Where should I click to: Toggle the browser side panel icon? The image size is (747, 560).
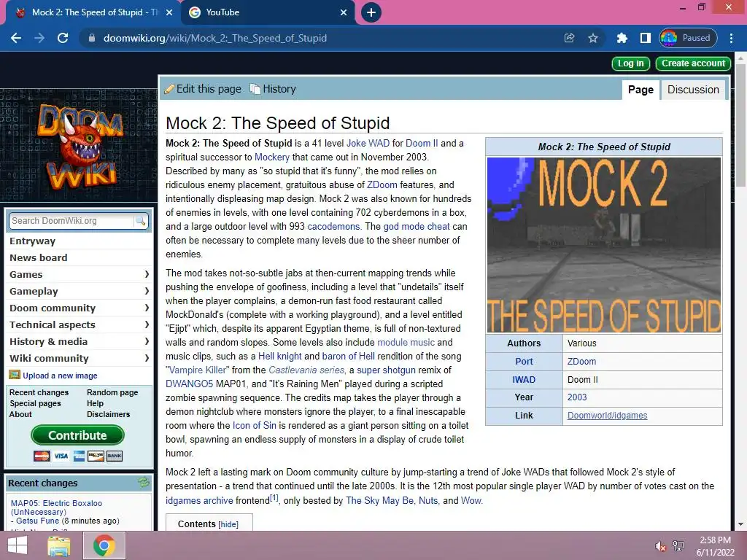[645, 38]
